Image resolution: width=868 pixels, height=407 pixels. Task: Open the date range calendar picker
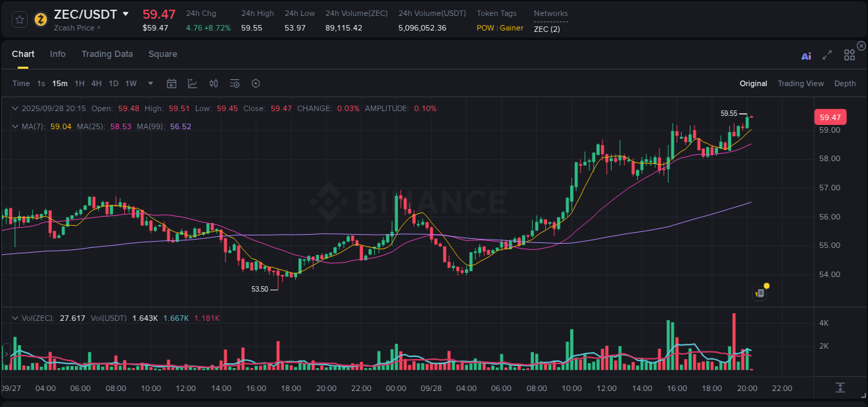[172, 83]
